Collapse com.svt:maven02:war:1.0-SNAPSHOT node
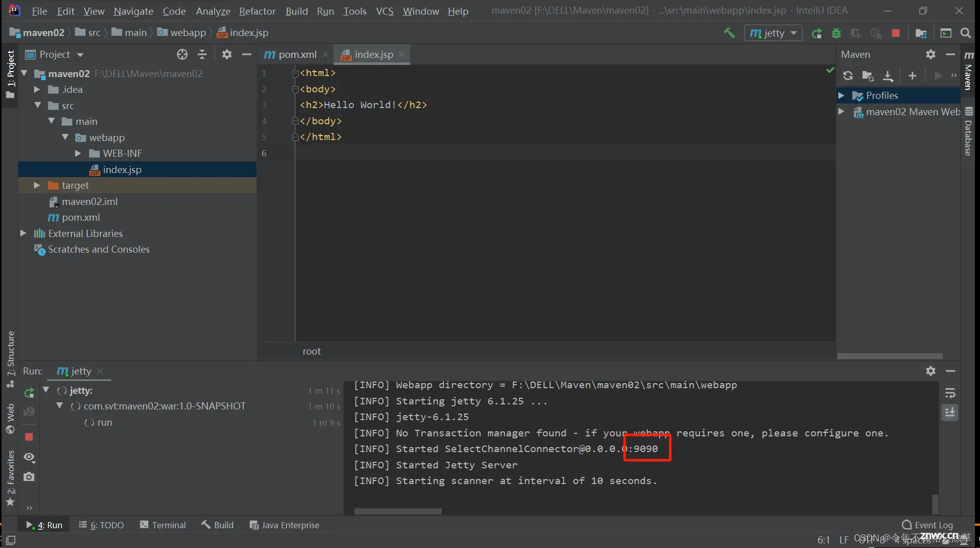Viewport: 980px width, 548px height. (x=60, y=406)
